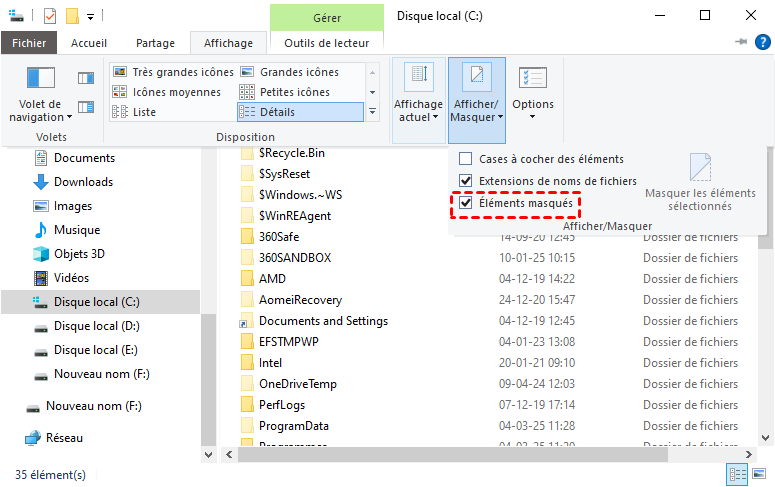The height and width of the screenshot is (487, 775).
Task: Switch to the Accueil tab
Action: 89,43
